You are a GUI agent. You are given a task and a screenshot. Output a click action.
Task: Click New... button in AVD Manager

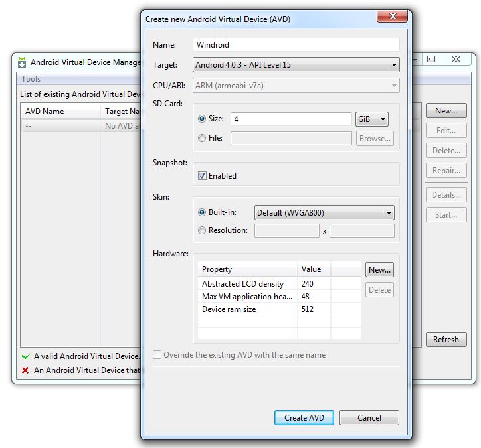click(x=446, y=111)
